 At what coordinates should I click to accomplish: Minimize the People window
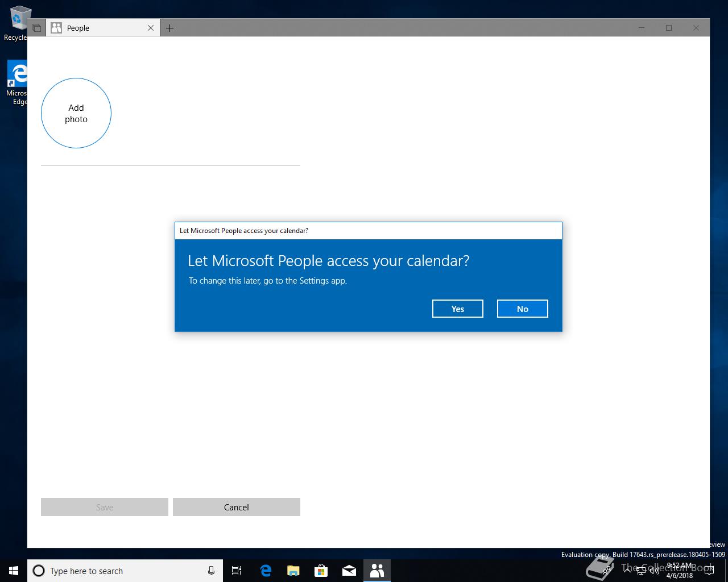[x=642, y=28]
